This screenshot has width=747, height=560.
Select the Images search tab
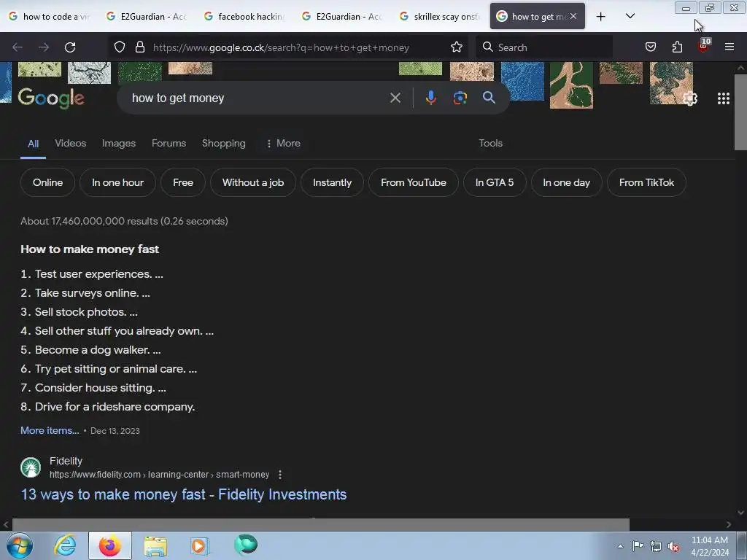pyautogui.click(x=119, y=144)
